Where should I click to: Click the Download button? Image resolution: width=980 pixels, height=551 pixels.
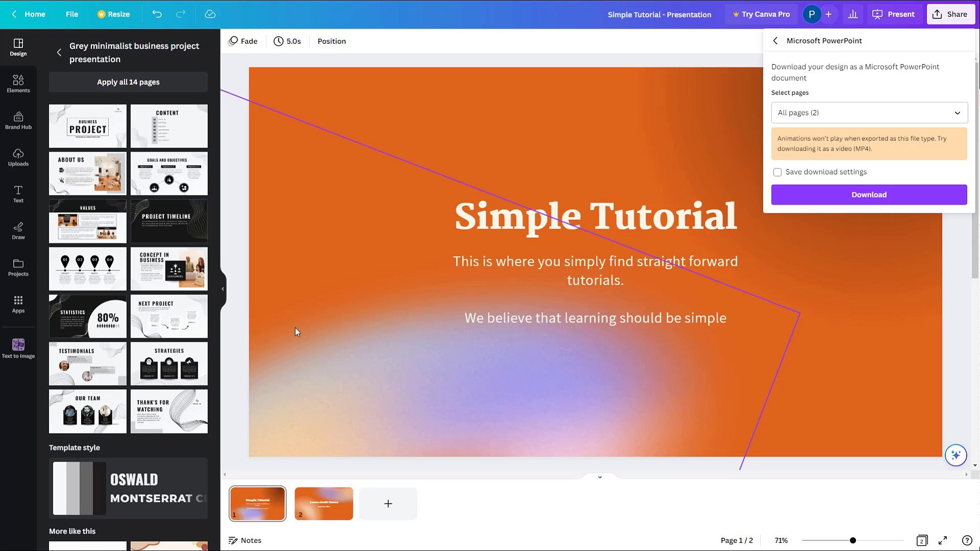[x=869, y=194]
